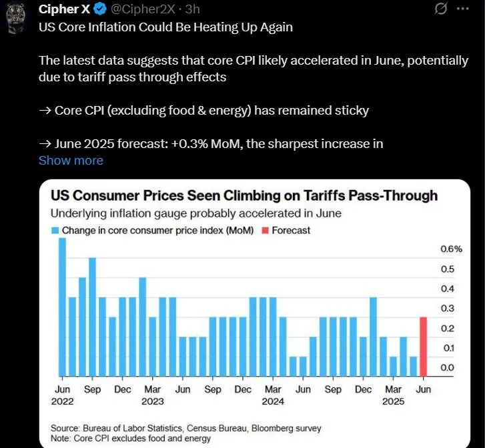Image resolution: width=485 pixels, height=448 pixels.
Task: Open the Grok explain-post icon
Action: tap(440, 10)
